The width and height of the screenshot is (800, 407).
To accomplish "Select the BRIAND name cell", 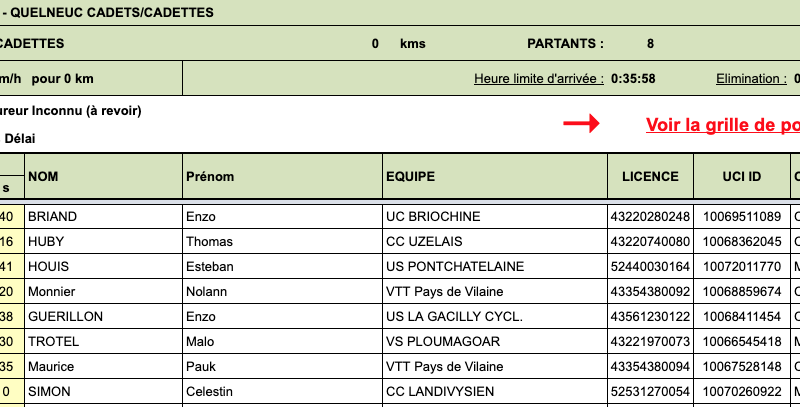I will (x=52, y=217).
